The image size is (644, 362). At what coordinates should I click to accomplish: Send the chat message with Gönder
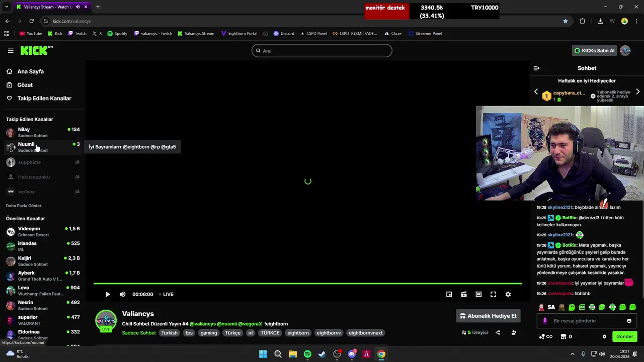click(x=624, y=337)
